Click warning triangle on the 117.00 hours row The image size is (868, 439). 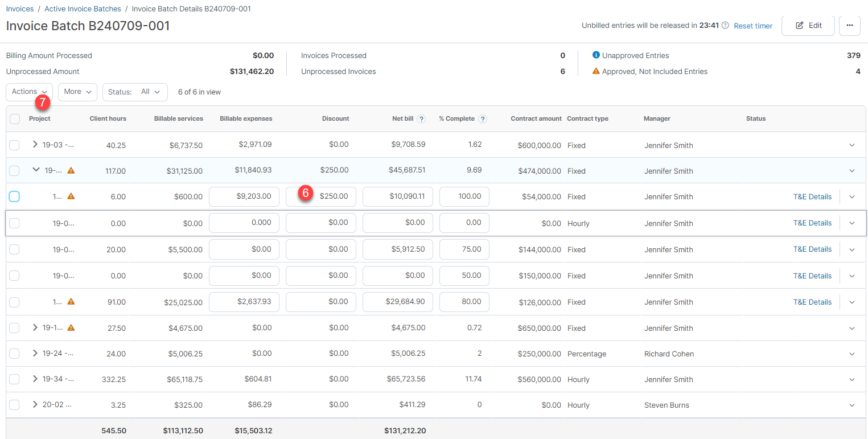tap(71, 170)
